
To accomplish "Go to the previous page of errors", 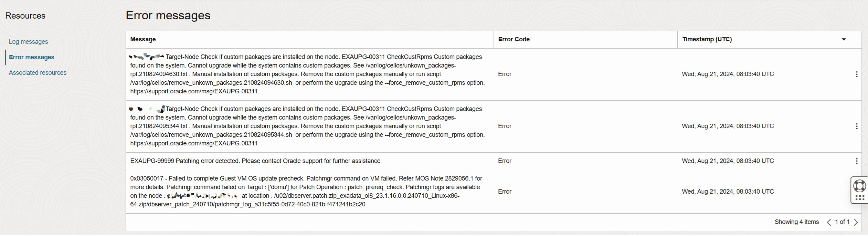I will point(829,222).
